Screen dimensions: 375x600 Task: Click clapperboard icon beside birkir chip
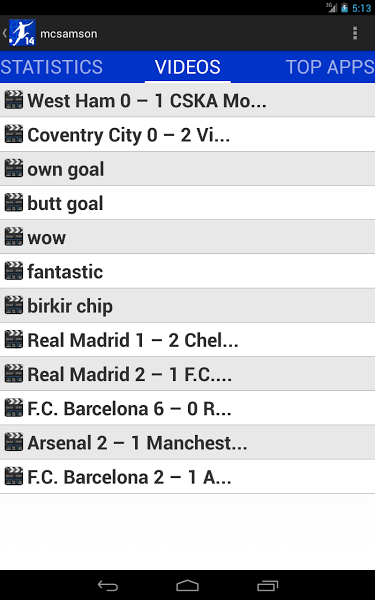pos(14,305)
